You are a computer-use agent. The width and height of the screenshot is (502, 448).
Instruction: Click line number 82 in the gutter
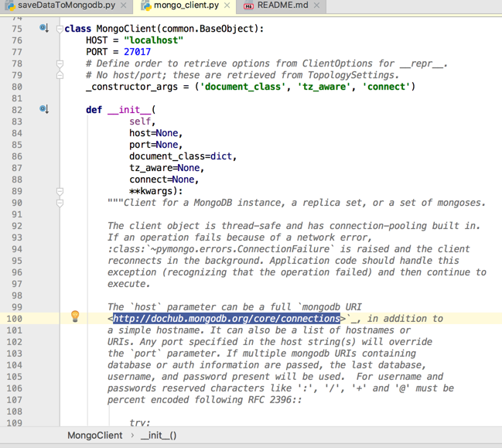coord(17,110)
